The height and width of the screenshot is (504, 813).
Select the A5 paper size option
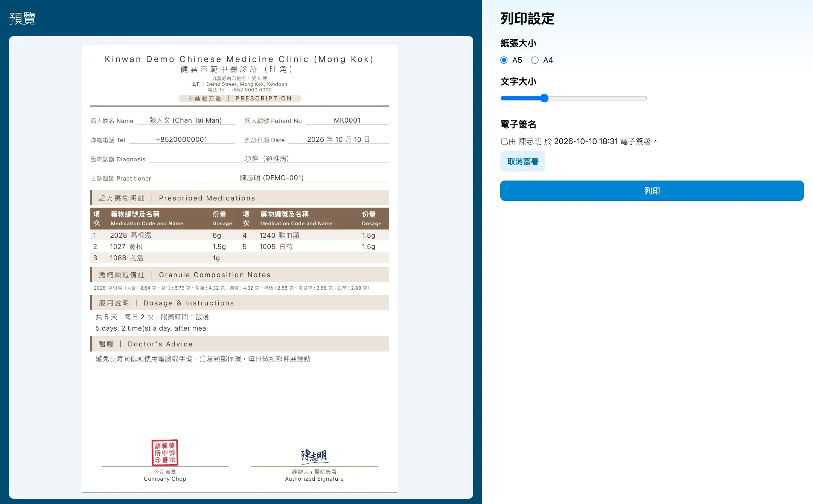504,60
